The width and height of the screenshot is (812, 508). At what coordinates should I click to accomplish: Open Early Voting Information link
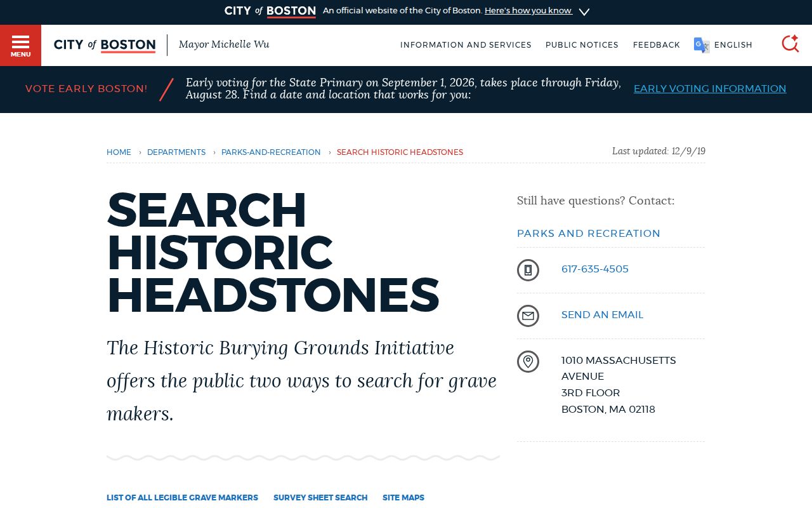click(x=710, y=89)
